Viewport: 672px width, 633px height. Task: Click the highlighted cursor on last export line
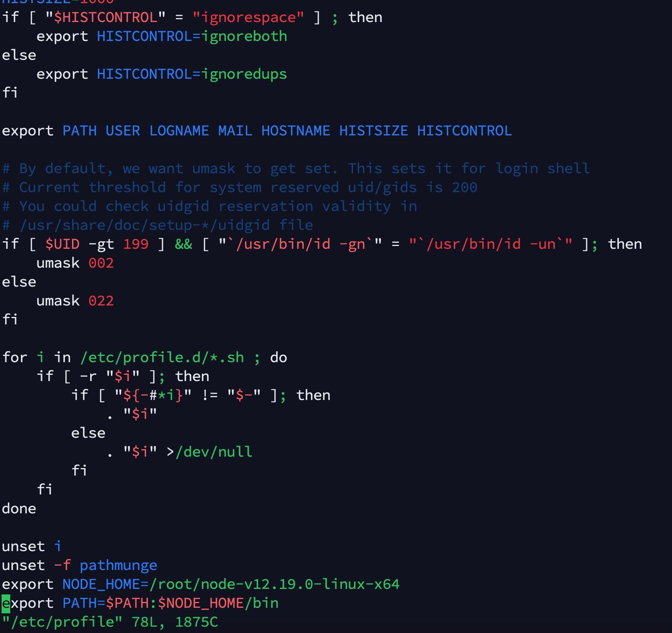pos(6,603)
